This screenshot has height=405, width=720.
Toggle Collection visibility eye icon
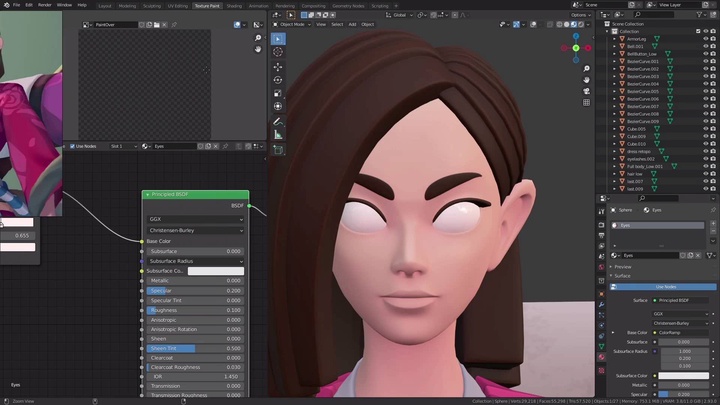[x=706, y=31]
